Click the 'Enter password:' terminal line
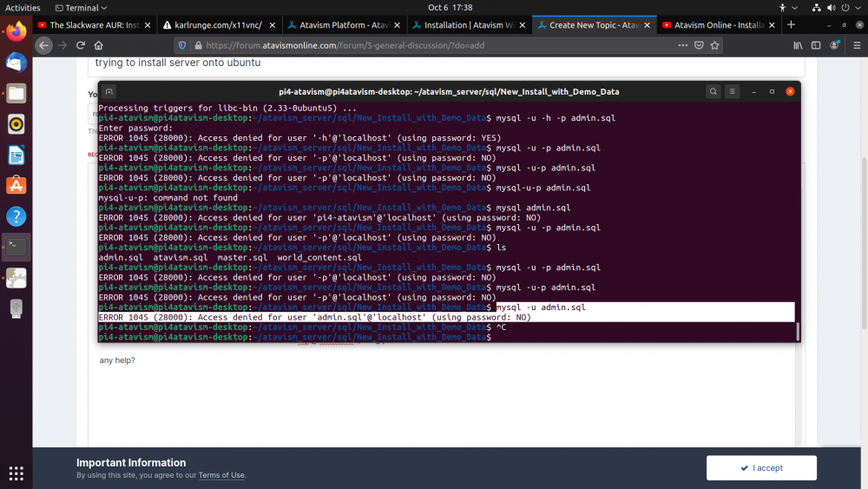The height and width of the screenshot is (489, 868). pos(135,128)
